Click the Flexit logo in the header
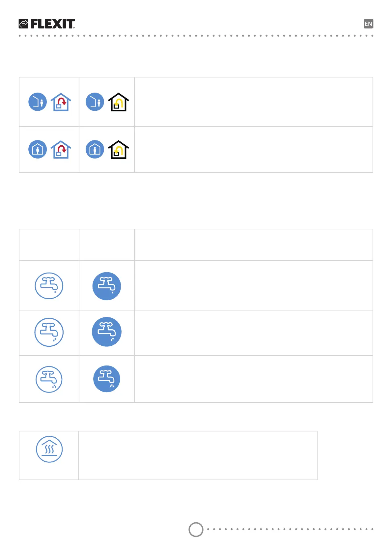392x555 pixels. [47, 24]
